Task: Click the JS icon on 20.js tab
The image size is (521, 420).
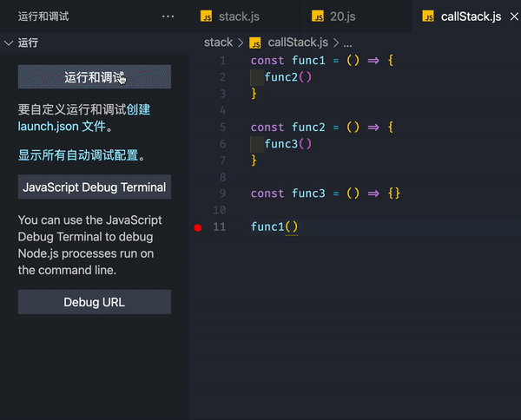Action: coord(318,16)
